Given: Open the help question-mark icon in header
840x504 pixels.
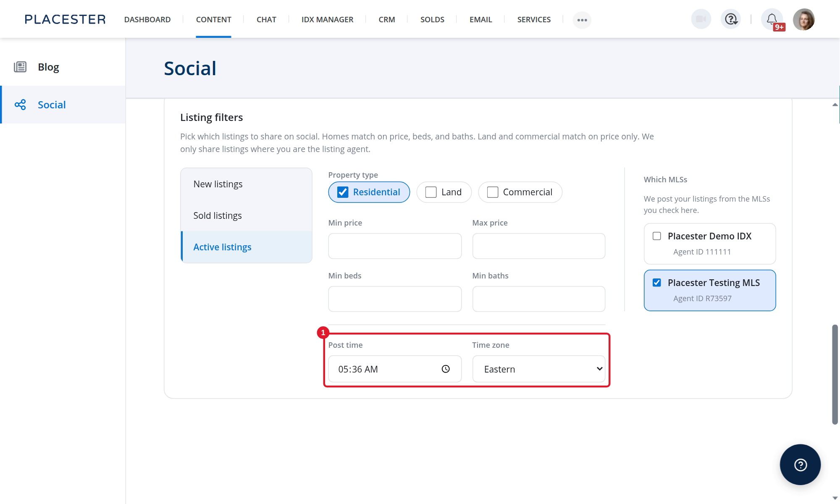Looking at the screenshot, I should (731, 19).
